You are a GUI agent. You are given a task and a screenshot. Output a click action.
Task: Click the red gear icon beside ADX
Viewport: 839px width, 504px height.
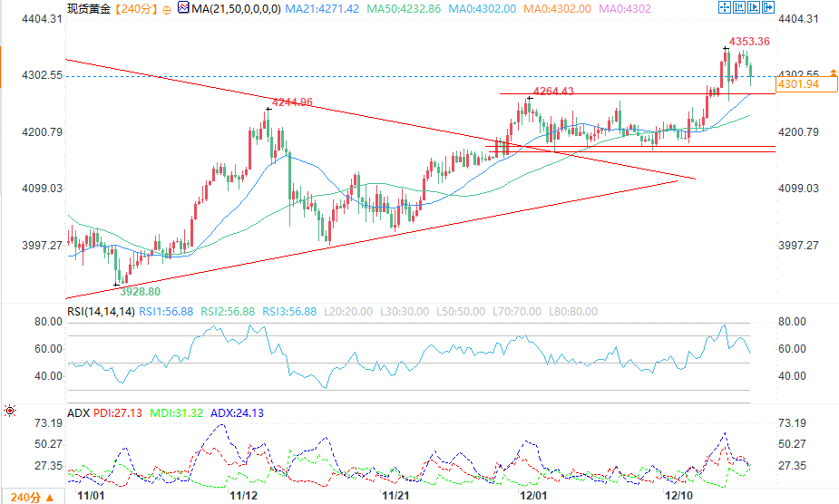[10, 411]
